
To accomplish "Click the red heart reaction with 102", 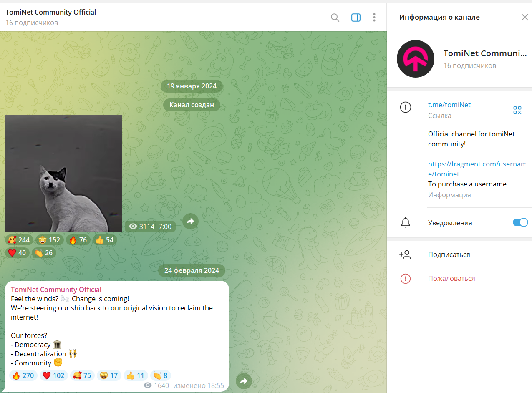I will pyautogui.click(x=54, y=375).
